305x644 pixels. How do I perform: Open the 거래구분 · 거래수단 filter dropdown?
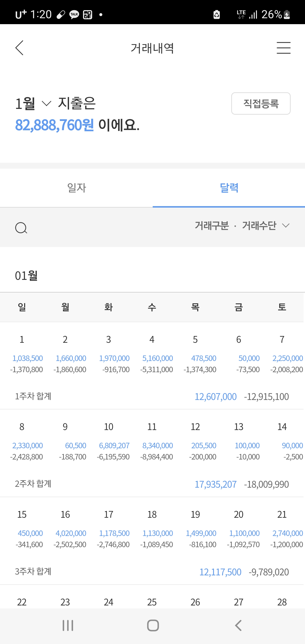[x=242, y=225]
